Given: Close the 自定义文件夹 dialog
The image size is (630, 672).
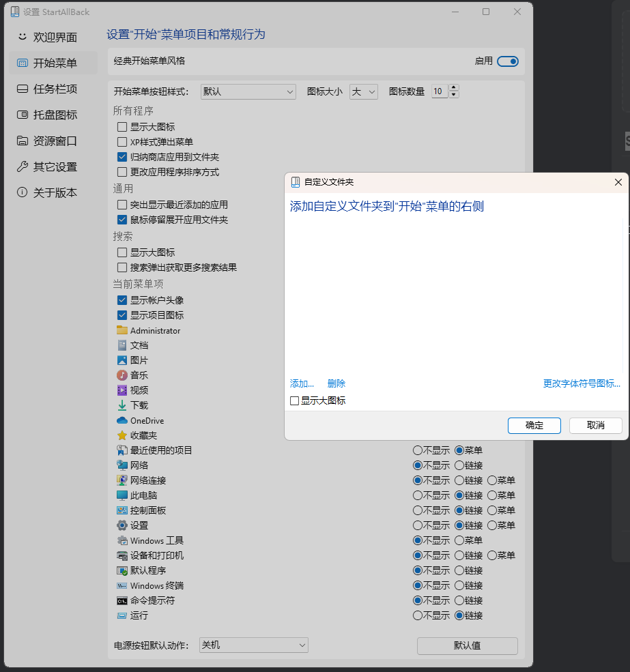Looking at the screenshot, I should 618,182.
